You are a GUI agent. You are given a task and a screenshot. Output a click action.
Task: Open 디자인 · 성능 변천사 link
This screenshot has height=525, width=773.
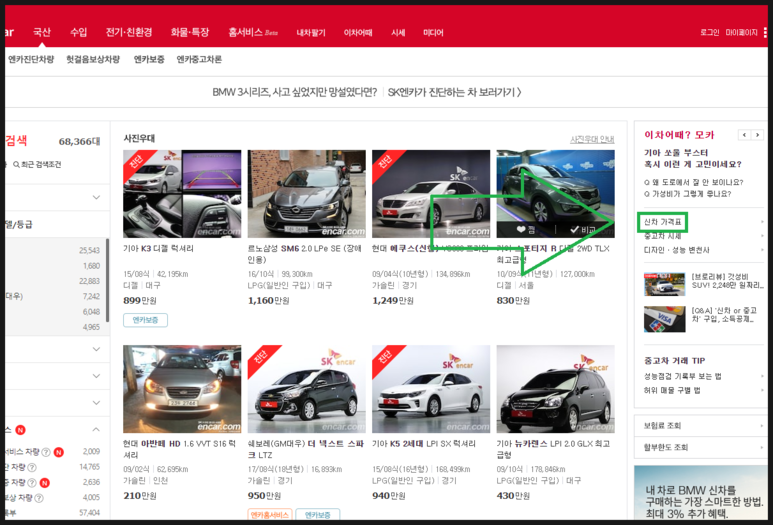[676, 250]
